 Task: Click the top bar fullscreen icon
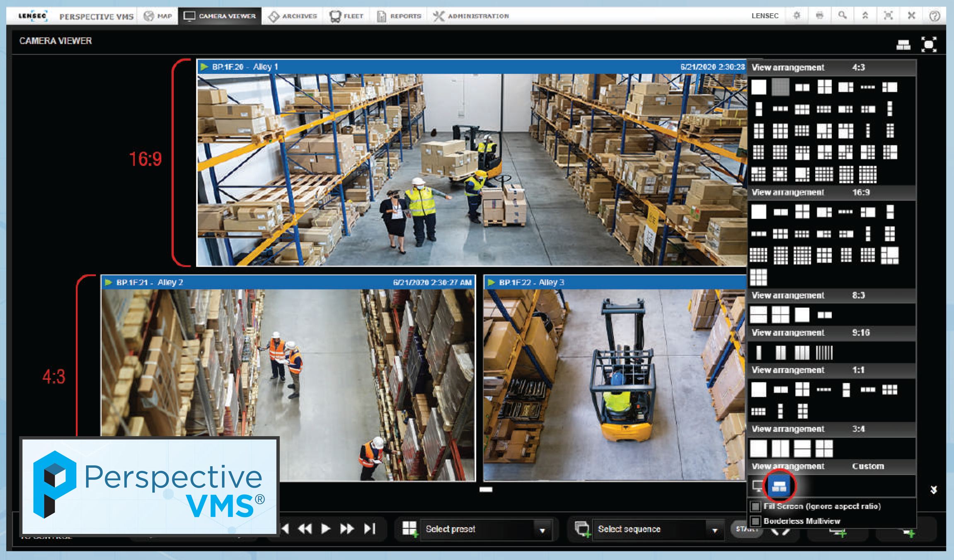point(888,16)
